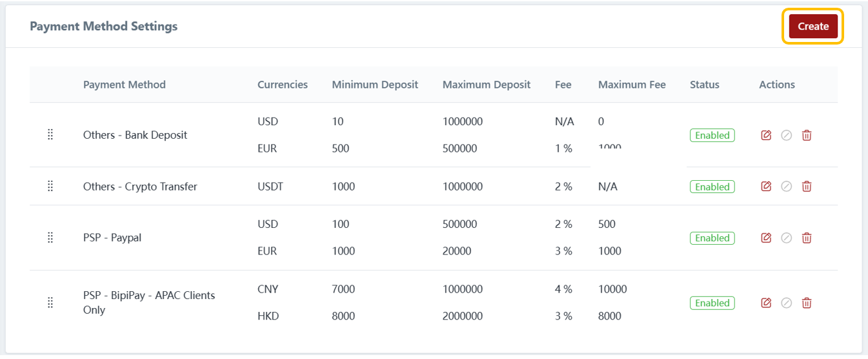The image size is (868, 359).
Task: Edit the PSP - BipiPay APAC method
Action: tap(766, 302)
